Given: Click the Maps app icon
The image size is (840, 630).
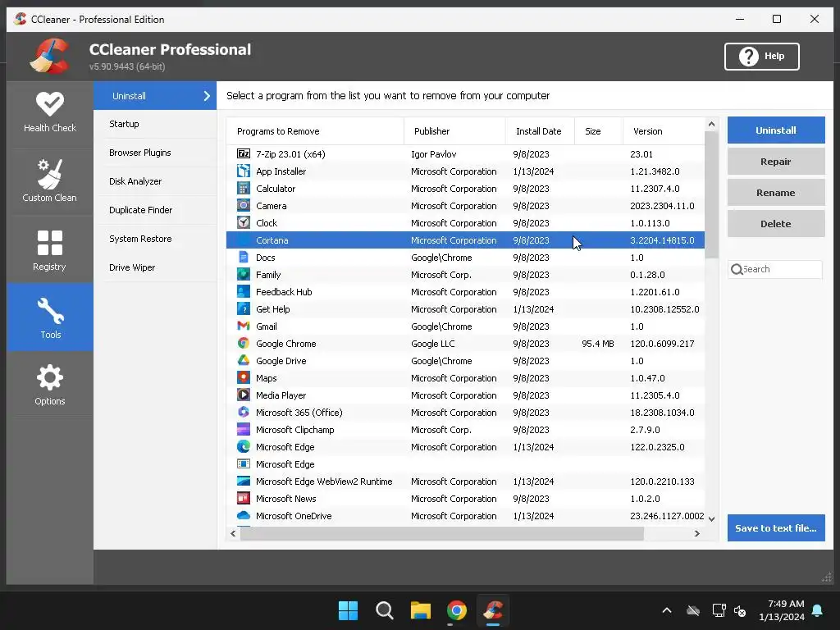Looking at the screenshot, I should click(x=243, y=377).
